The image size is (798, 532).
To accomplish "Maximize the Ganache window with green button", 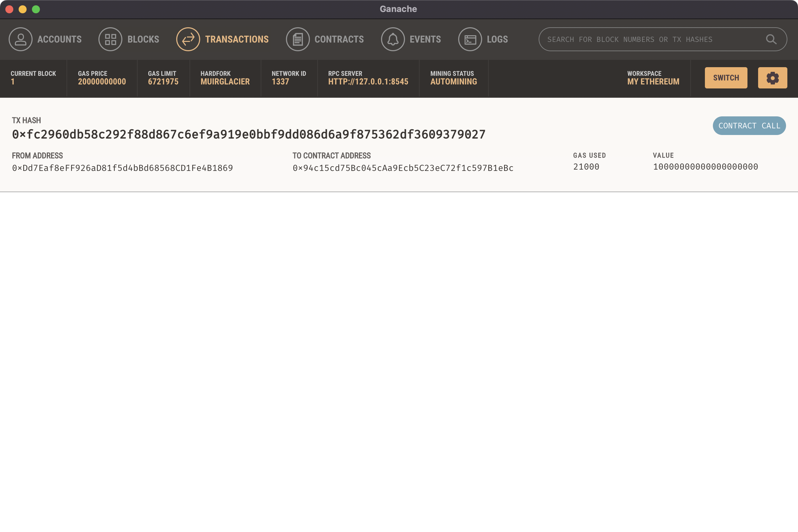I will click(36, 9).
